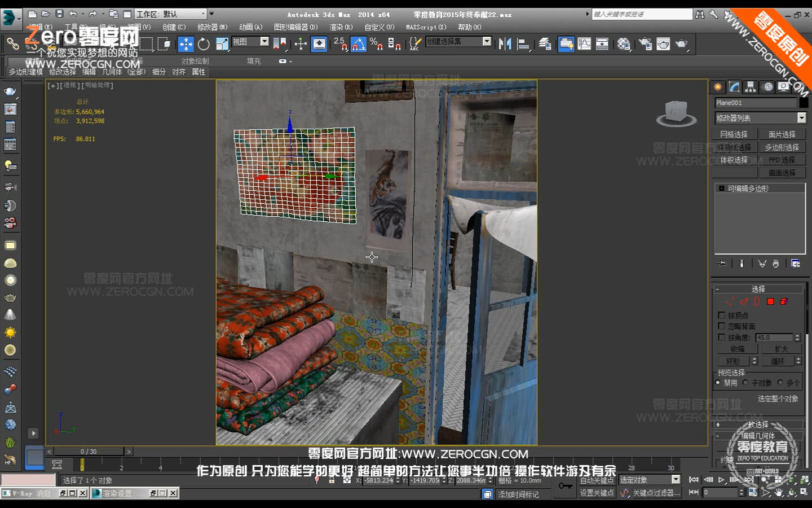
Task: Open the MAXScript(X) menu
Action: pos(426,27)
